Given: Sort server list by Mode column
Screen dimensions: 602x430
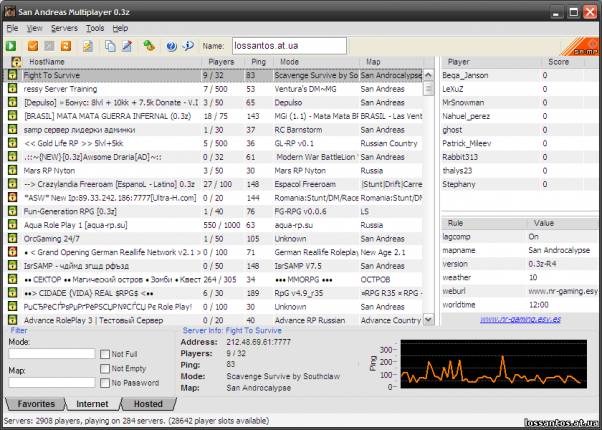Looking at the screenshot, I should [316, 62].
